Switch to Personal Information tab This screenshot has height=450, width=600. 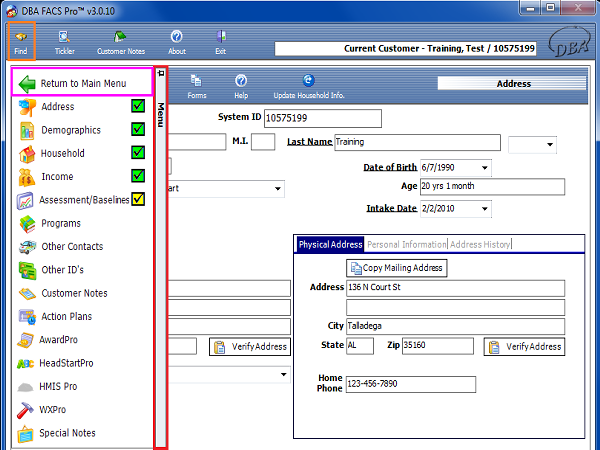pyautogui.click(x=407, y=245)
